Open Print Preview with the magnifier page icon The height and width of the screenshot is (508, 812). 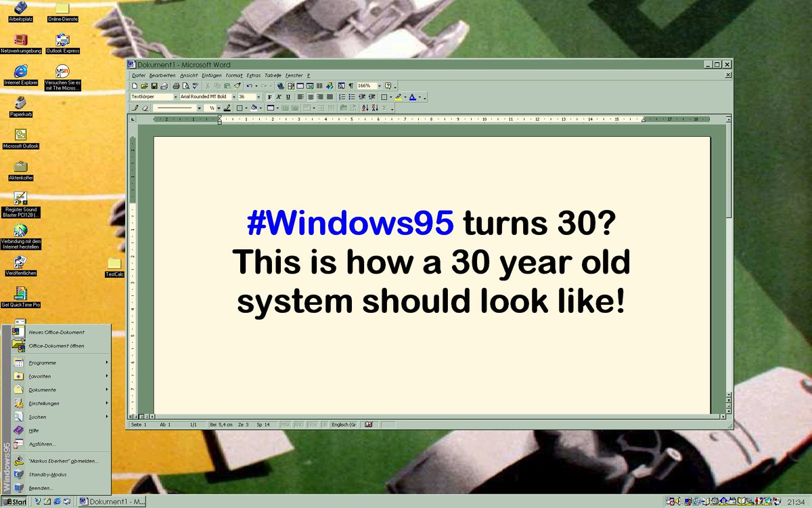[x=185, y=86]
